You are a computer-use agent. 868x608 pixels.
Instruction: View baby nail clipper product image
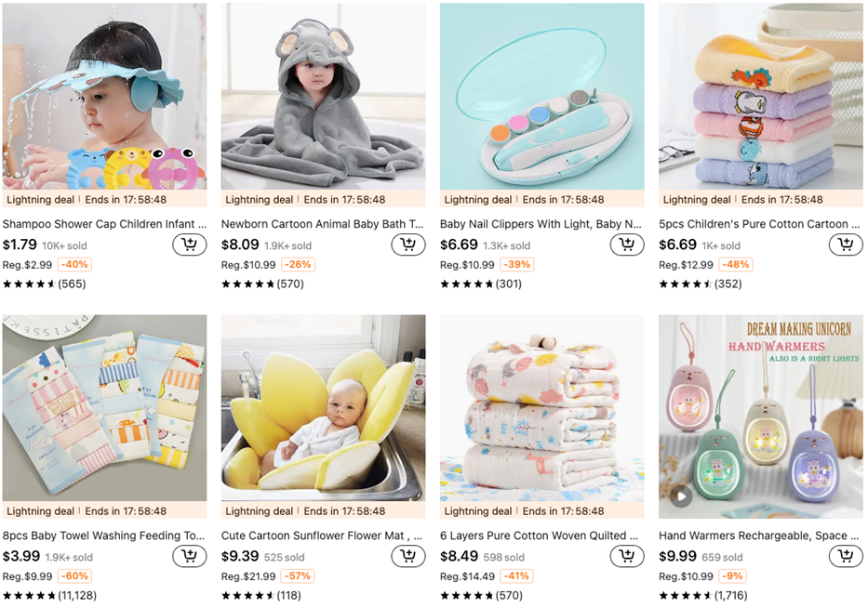point(542,97)
